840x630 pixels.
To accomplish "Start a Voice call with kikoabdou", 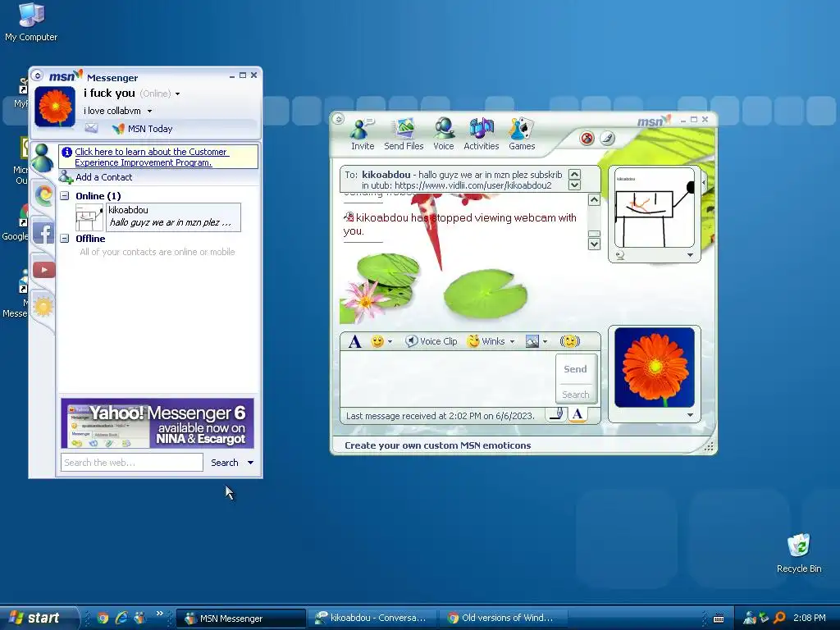I will pyautogui.click(x=444, y=135).
